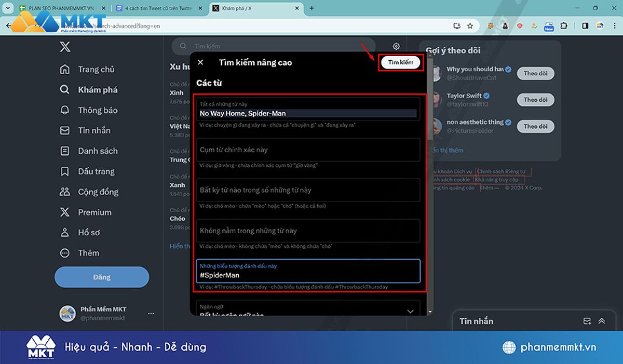
Task: Click the blue New badge extension icon
Action: (549, 26)
